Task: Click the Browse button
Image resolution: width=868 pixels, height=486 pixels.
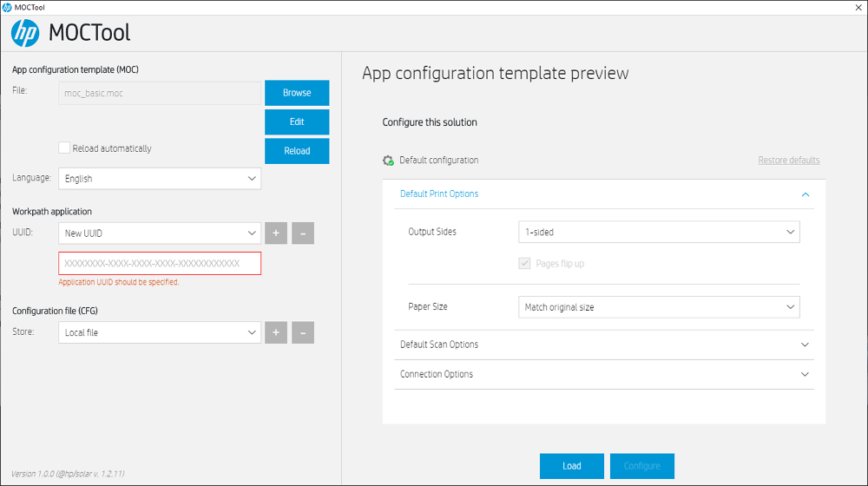Action: tap(297, 93)
